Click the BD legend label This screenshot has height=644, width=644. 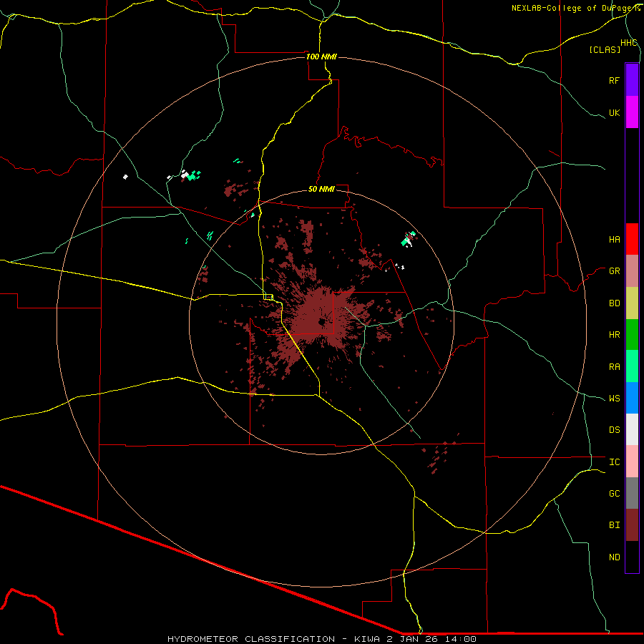coord(614,303)
